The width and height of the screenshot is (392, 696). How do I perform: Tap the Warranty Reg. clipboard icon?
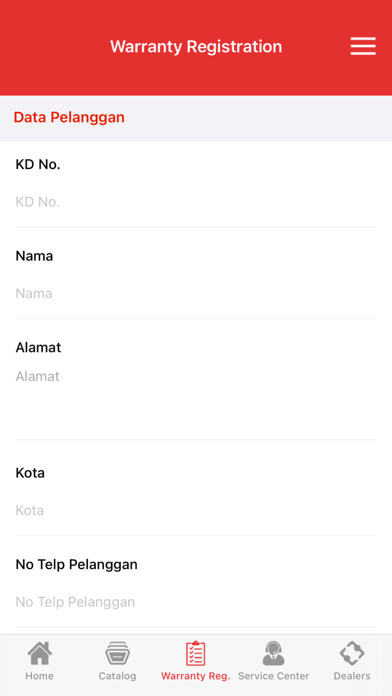[x=195, y=653]
